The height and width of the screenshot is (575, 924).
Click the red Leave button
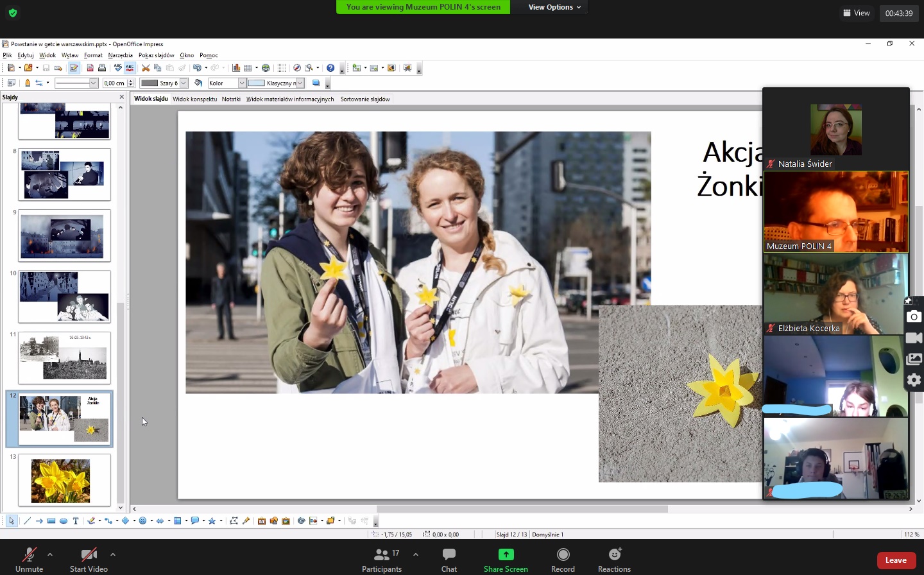point(896,560)
